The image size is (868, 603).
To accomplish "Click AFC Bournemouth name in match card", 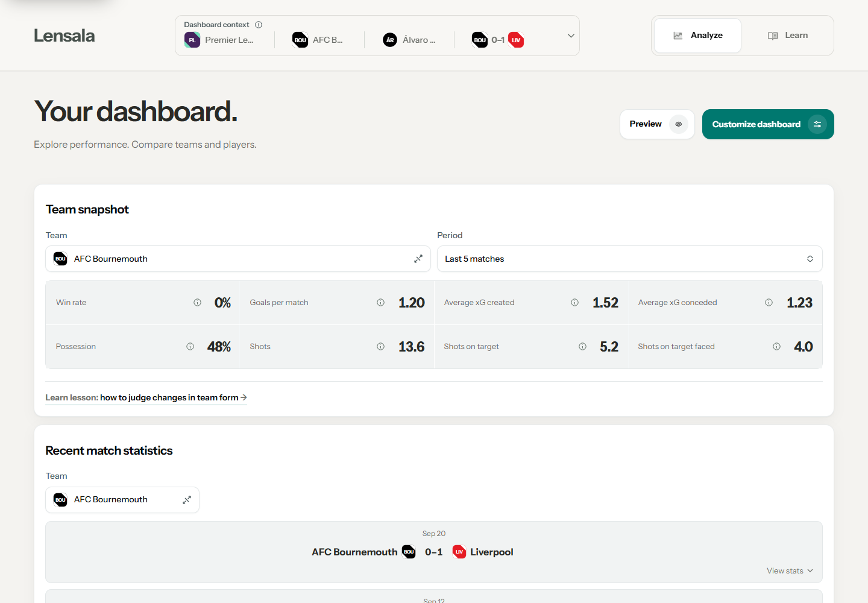I will coord(354,552).
